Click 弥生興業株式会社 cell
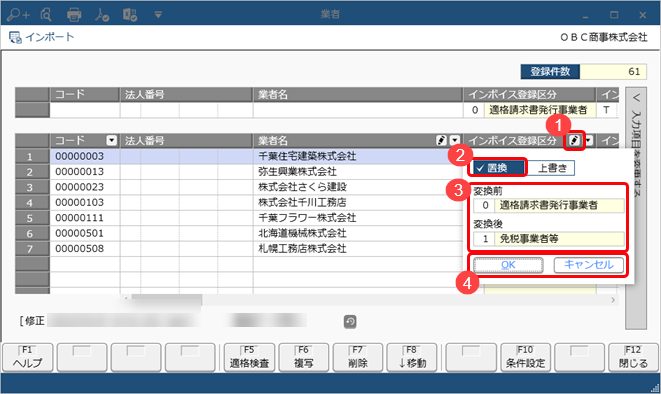 (x=357, y=172)
